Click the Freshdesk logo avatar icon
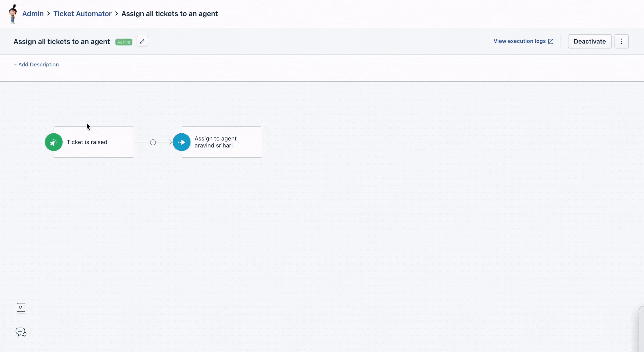 point(12,13)
